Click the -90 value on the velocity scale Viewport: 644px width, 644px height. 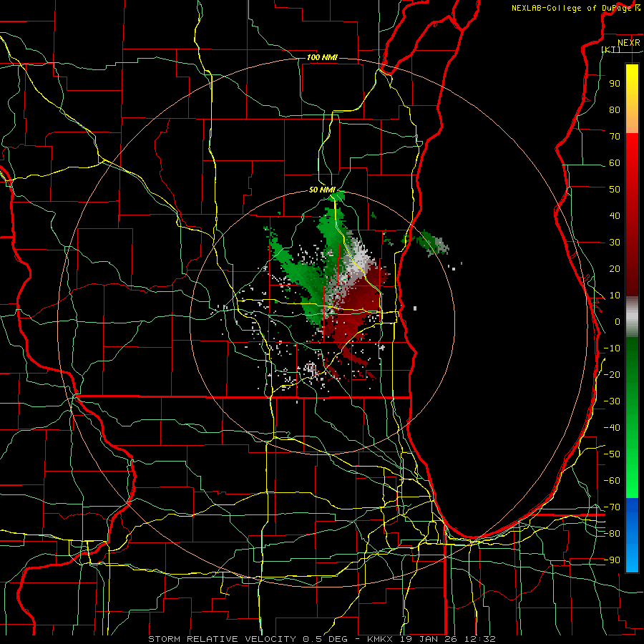(612, 560)
